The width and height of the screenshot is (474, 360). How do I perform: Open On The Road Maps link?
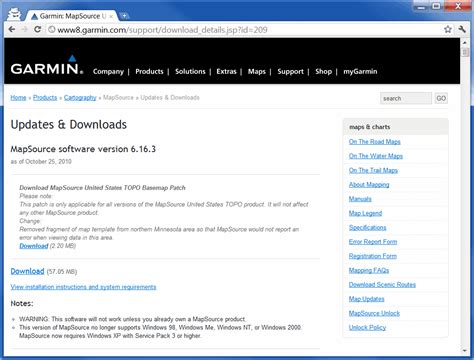(375, 142)
